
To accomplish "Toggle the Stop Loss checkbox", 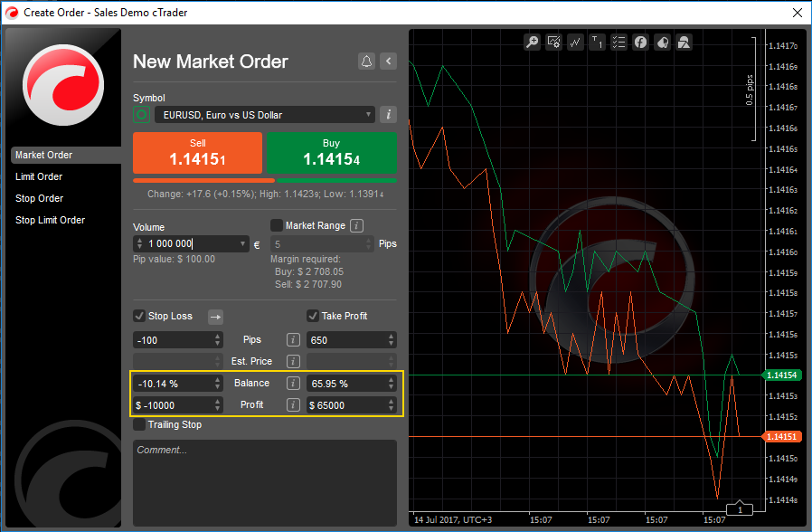I will [138, 316].
